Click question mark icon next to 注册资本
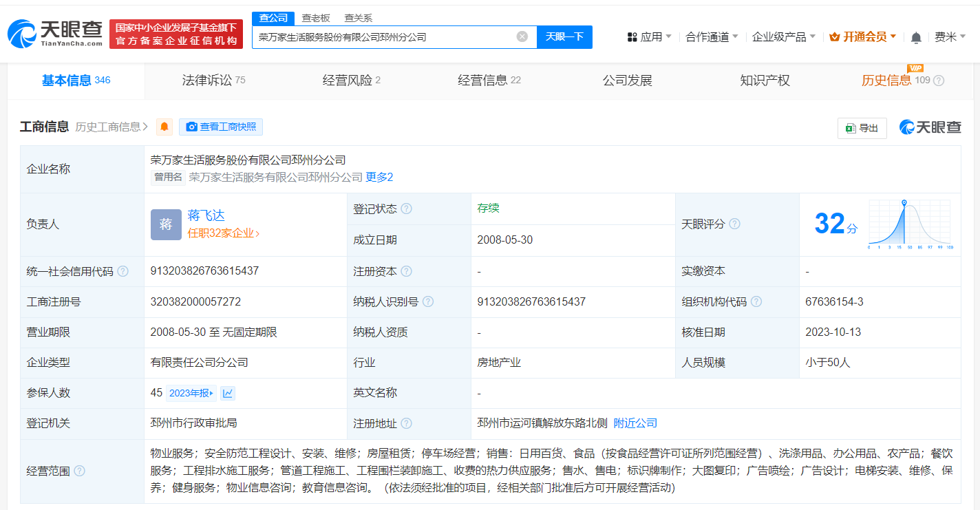980x510 pixels. pyautogui.click(x=407, y=271)
